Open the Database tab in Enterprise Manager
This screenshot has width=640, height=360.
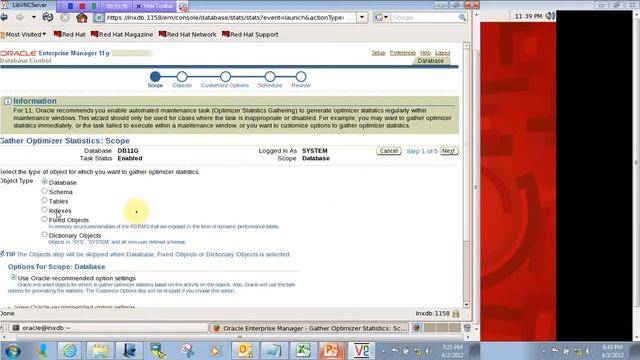tap(431, 61)
